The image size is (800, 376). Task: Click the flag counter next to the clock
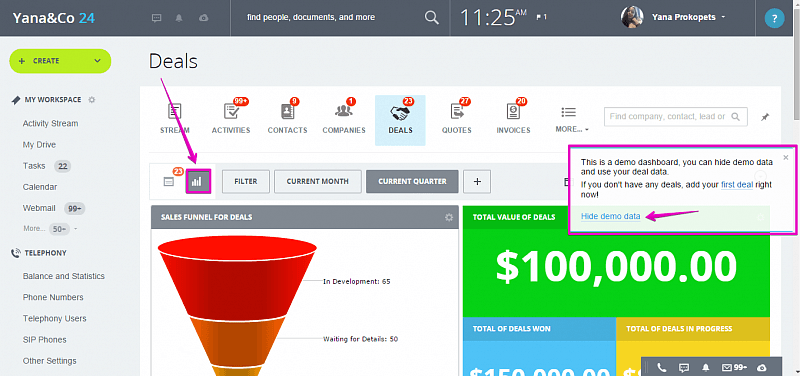(x=541, y=17)
